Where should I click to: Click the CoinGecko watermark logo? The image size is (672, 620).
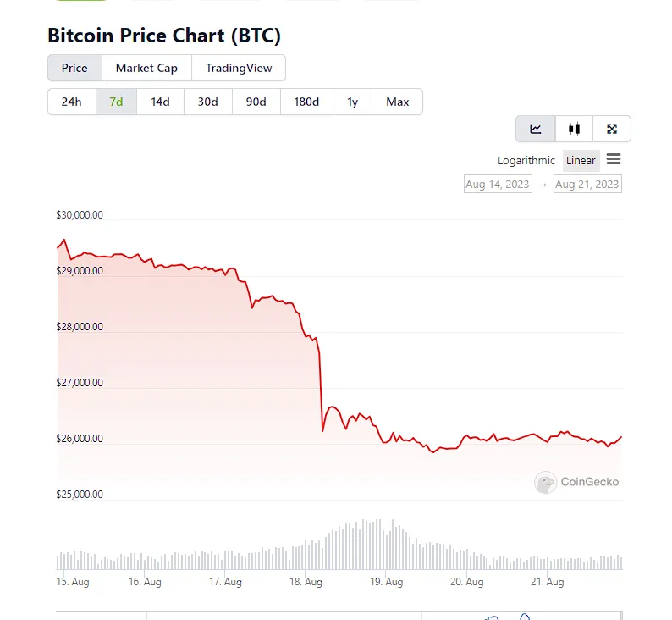pos(577,482)
